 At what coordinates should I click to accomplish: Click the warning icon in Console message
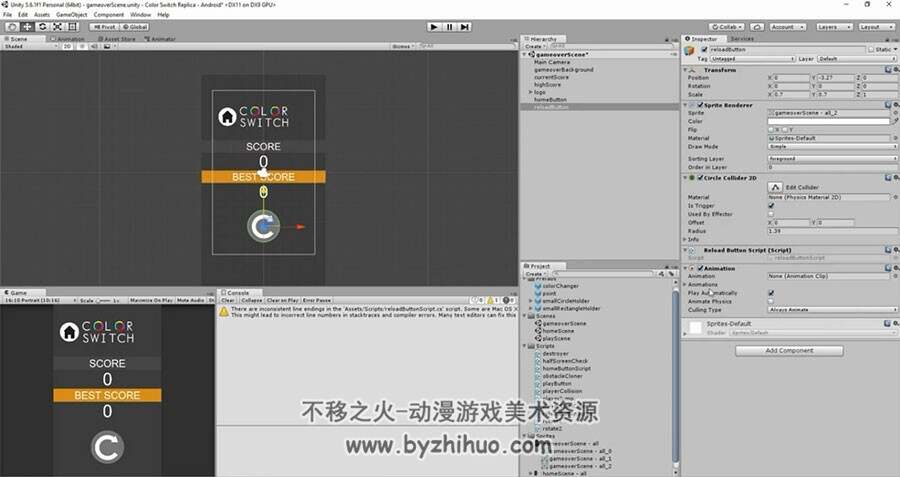point(223,312)
